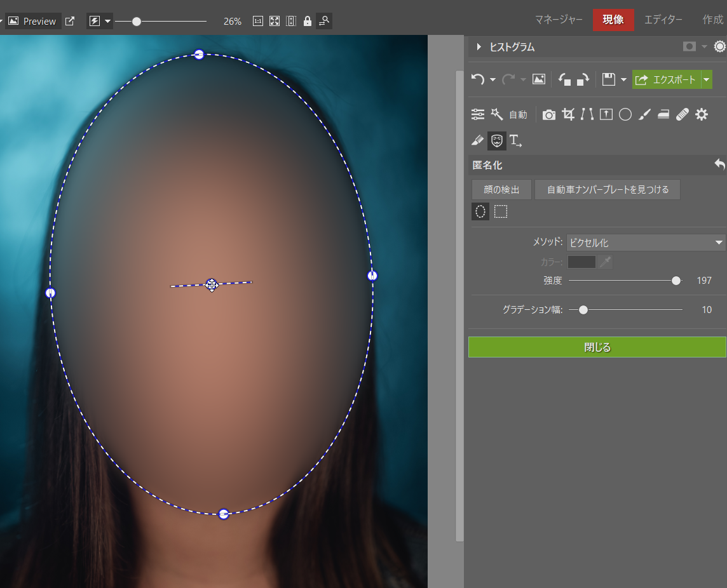
Task: Switch to the エディター tab
Action: tap(663, 20)
